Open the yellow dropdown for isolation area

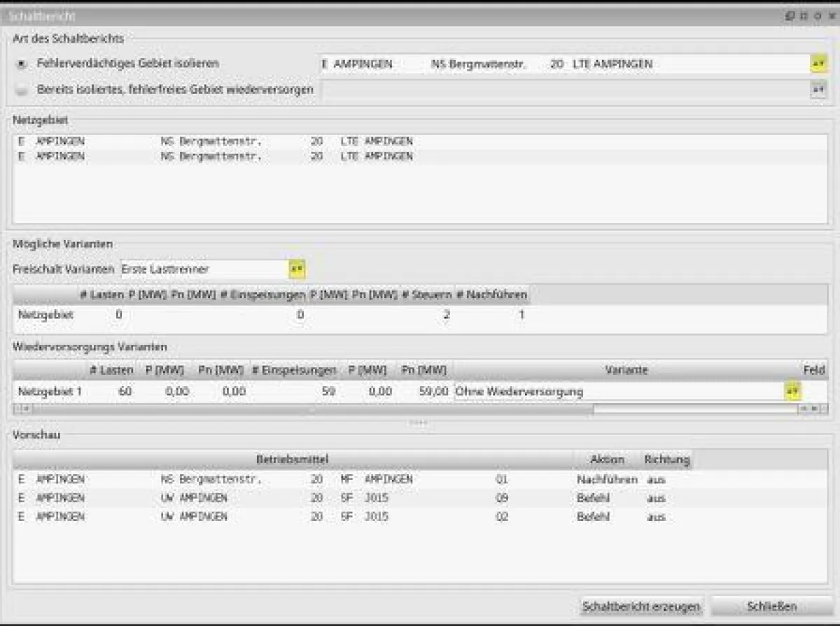818,64
